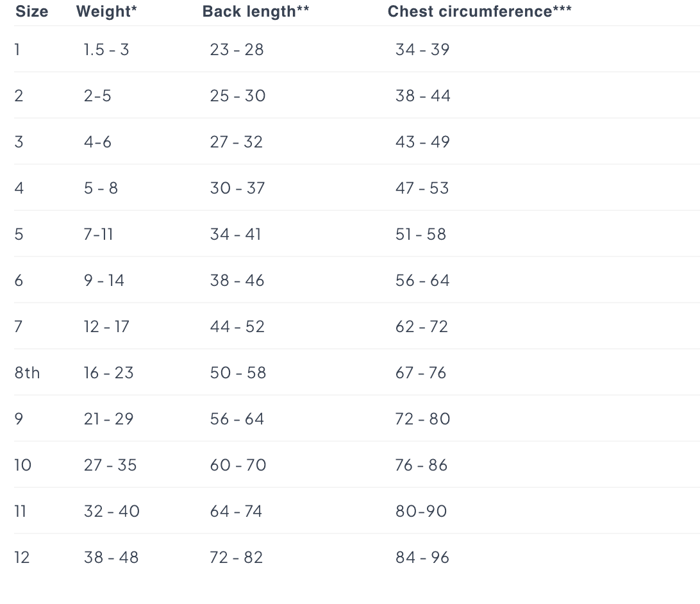Click chest circumference 84 - 96

tap(422, 557)
